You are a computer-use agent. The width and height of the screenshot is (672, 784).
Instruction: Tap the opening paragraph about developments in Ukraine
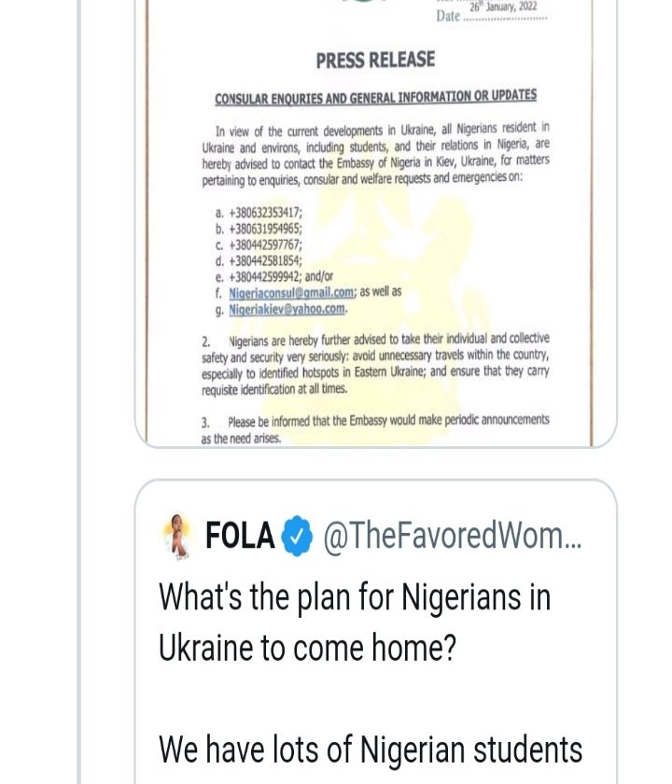[x=375, y=152]
